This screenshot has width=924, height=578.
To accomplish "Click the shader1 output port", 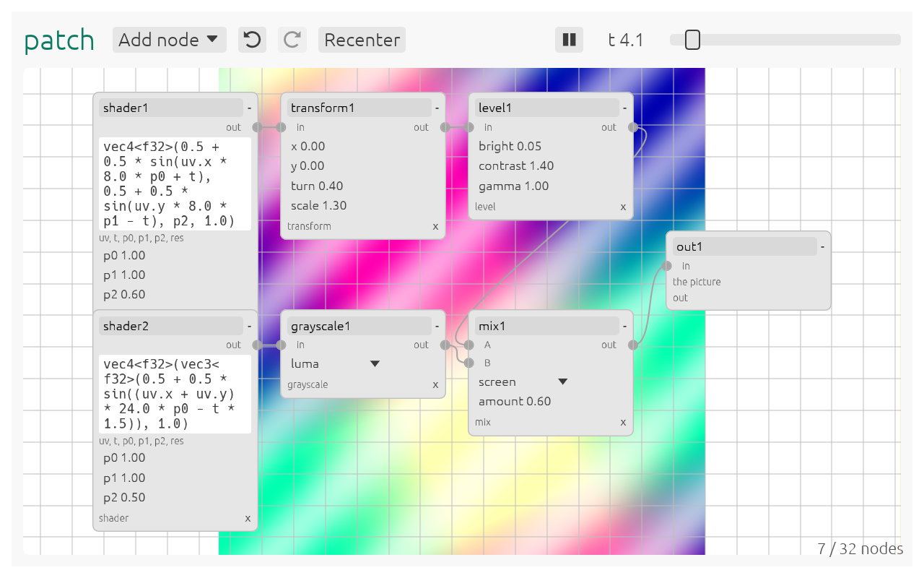I will 257,127.
